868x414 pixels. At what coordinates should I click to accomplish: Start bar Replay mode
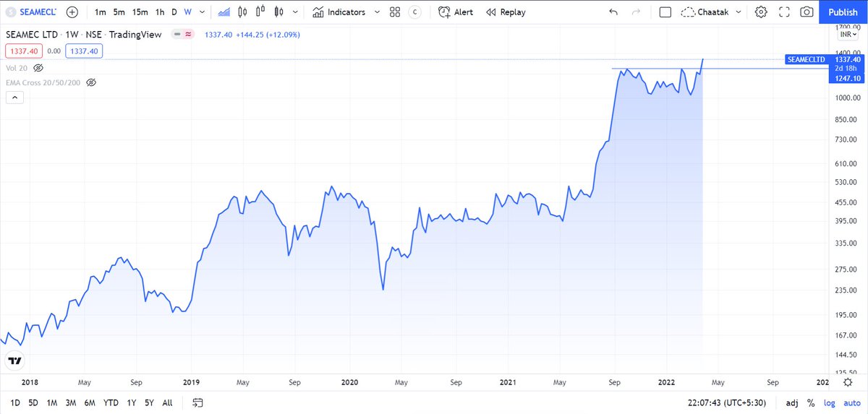[x=506, y=12]
